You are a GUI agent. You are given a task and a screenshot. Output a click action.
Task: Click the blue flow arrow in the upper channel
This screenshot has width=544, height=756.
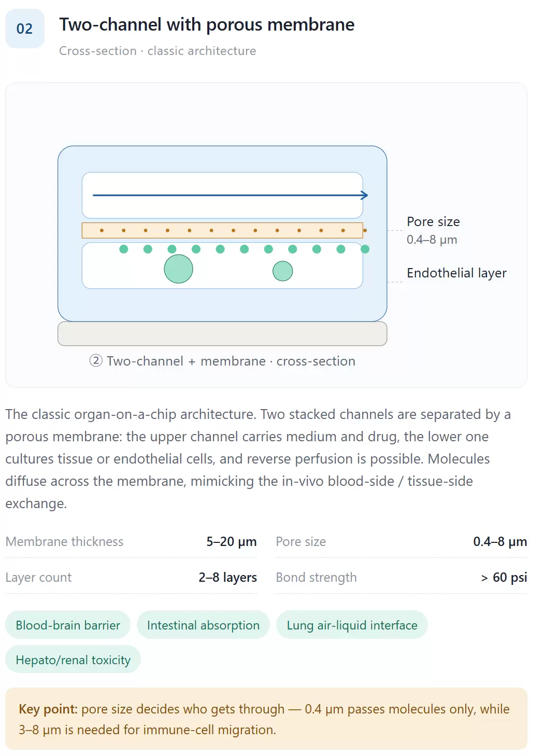[x=231, y=195]
